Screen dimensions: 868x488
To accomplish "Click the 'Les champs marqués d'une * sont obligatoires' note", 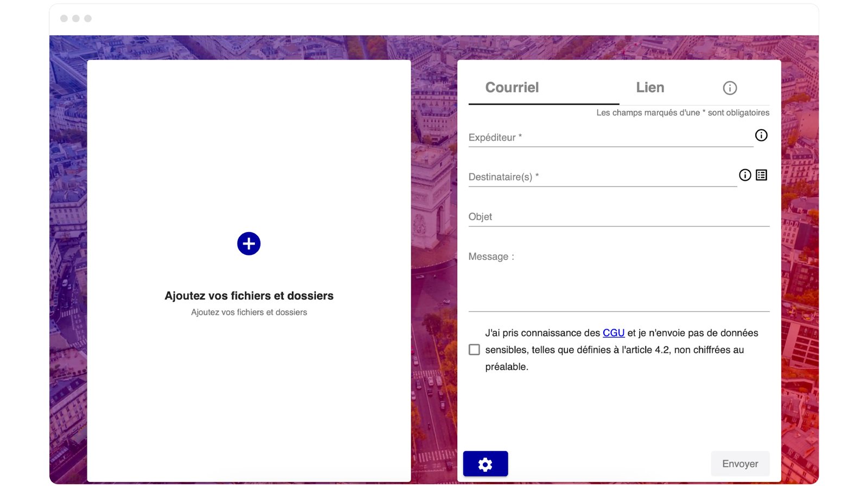I will [683, 113].
